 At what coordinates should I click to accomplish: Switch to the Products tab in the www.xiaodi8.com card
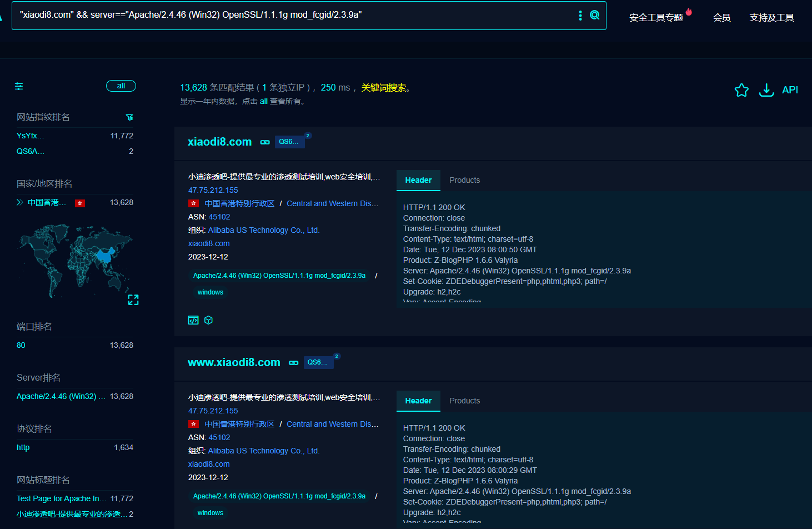pyautogui.click(x=464, y=401)
